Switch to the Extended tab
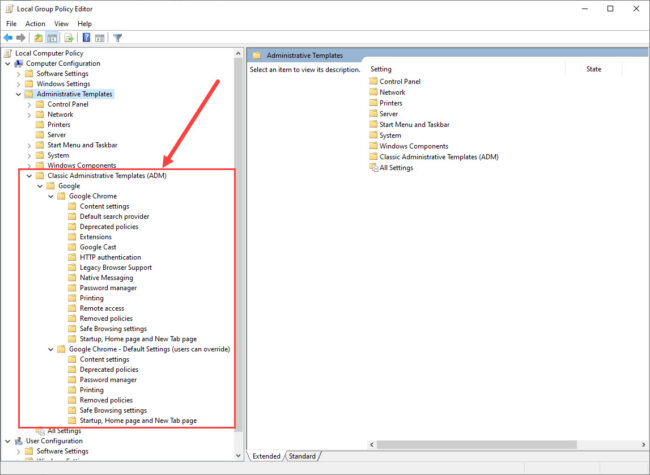The width and height of the screenshot is (650, 475). click(267, 456)
